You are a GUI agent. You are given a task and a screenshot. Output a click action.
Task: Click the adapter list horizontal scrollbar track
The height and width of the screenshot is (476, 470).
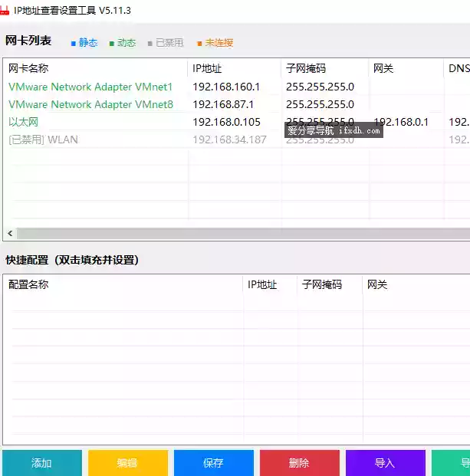click(x=244, y=234)
